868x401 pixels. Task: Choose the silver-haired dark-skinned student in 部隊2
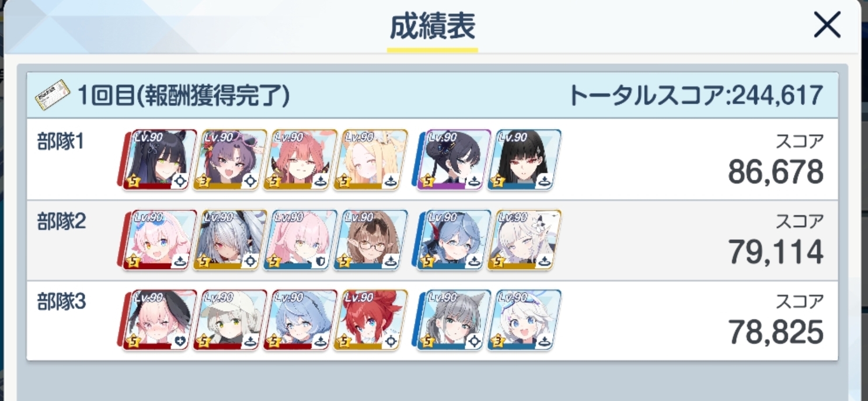coord(229,240)
